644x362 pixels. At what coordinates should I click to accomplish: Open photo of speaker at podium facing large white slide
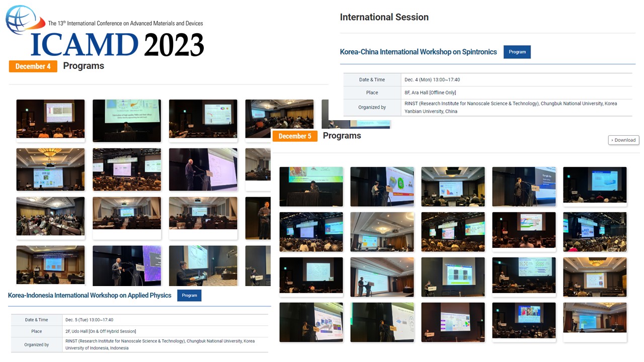click(203, 169)
